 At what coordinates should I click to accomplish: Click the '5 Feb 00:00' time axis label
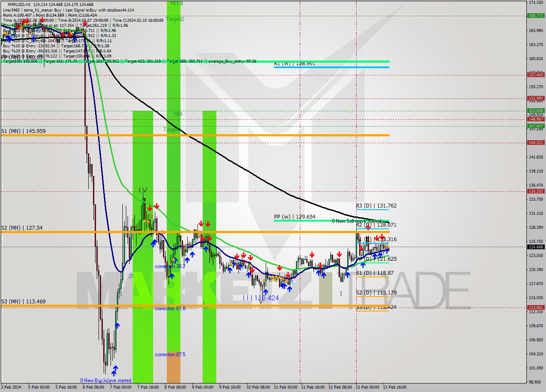pos(39,387)
